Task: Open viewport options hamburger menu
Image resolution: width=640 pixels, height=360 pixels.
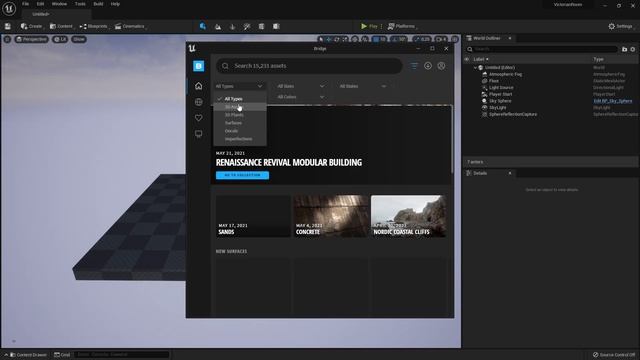Action: (7, 39)
